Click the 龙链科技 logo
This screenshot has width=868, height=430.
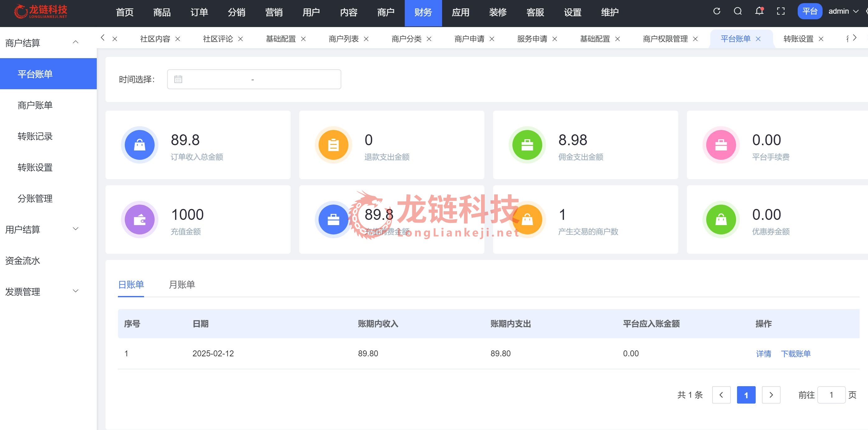pos(40,12)
